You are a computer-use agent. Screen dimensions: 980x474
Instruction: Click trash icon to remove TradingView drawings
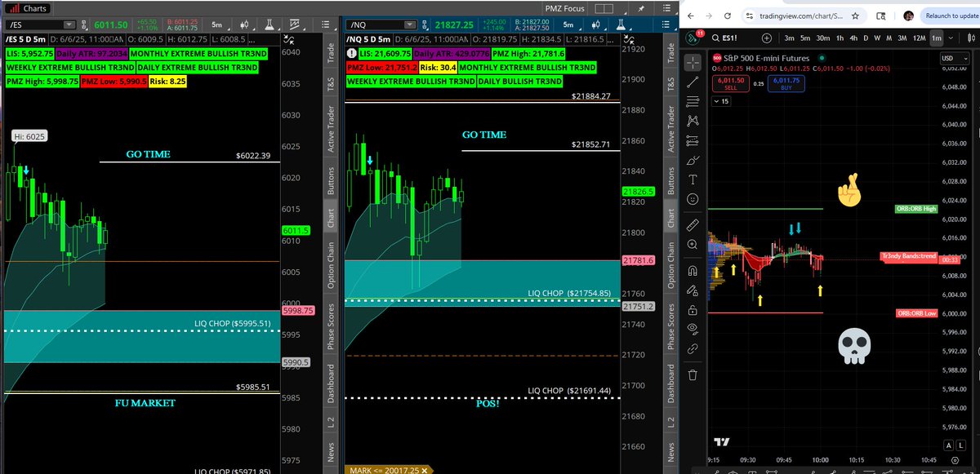[693, 374]
